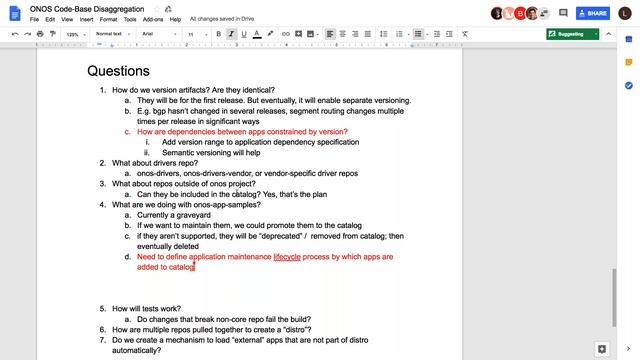Align text left

click(x=330, y=34)
